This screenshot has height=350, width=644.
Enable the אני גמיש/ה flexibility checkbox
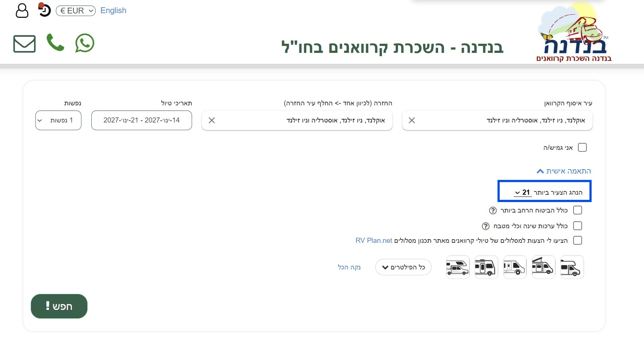click(x=583, y=147)
